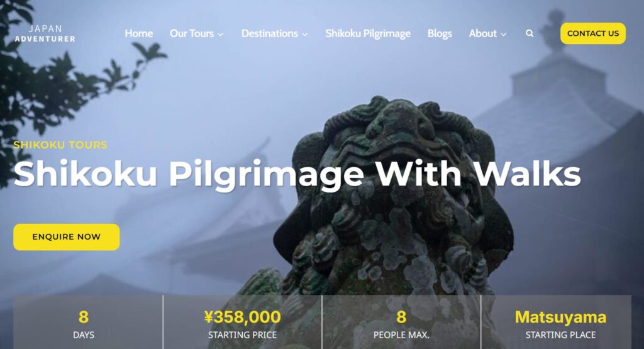Select the Matsuyama starting place box
644x349 pixels.
click(556, 322)
